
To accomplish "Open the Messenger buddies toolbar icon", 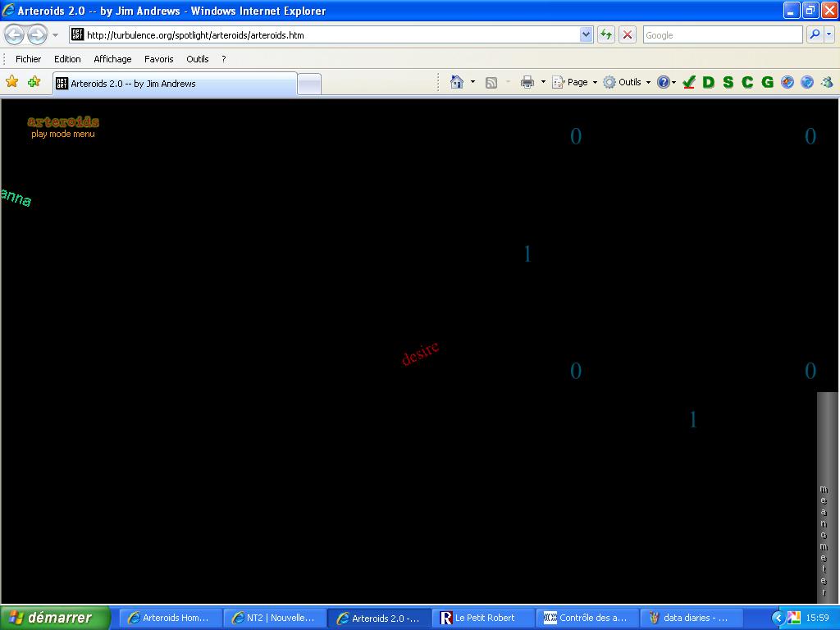I will (827, 82).
